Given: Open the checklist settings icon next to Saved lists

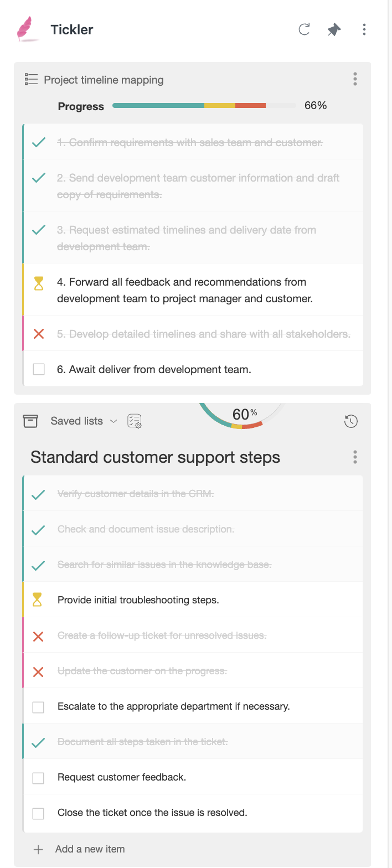Looking at the screenshot, I should [134, 421].
